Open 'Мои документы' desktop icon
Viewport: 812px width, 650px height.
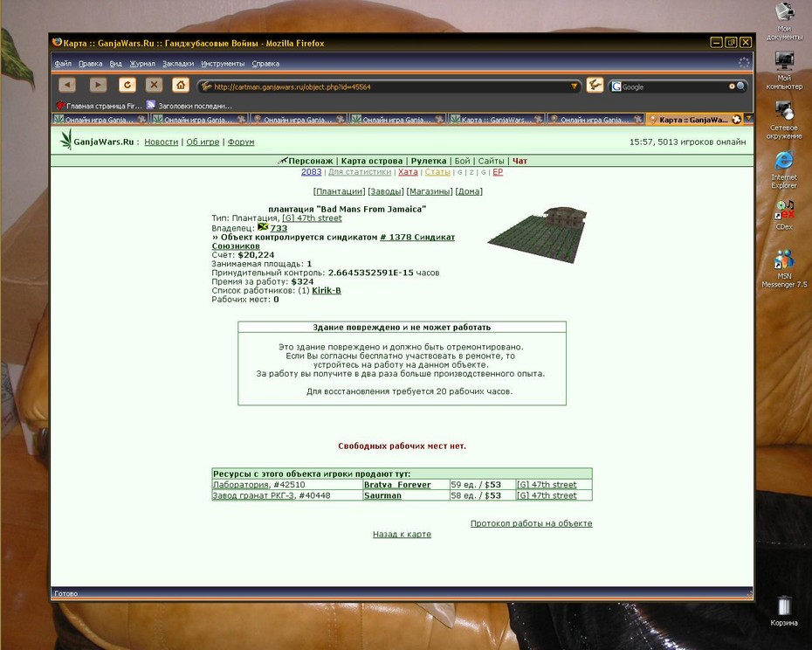coord(784,22)
